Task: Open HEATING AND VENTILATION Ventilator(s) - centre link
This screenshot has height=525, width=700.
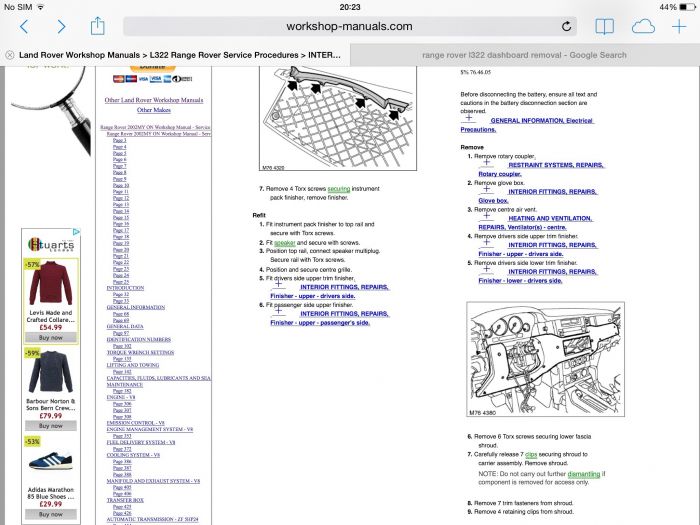Action: point(535,223)
